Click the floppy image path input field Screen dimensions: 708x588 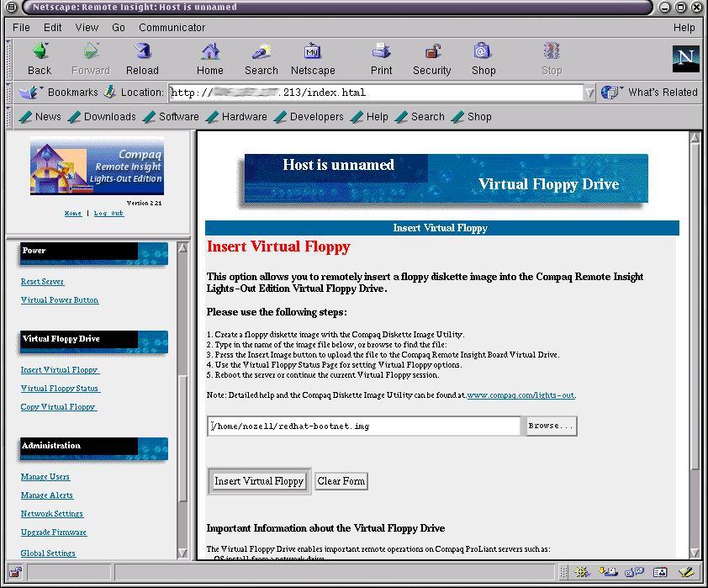click(x=362, y=426)
